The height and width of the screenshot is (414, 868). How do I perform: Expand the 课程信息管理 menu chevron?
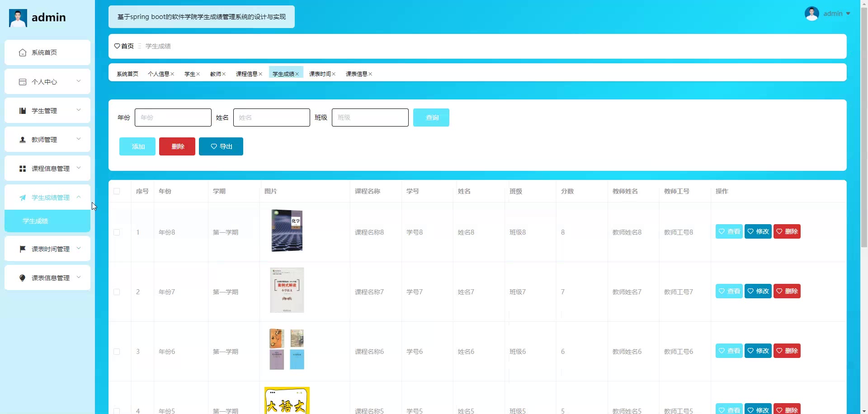[x=79, y=168]
